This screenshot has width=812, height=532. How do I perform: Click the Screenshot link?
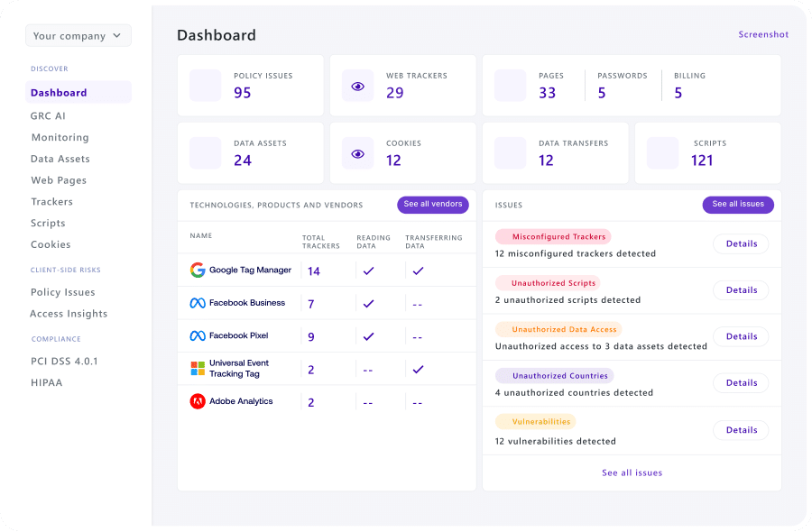[762, 34]
